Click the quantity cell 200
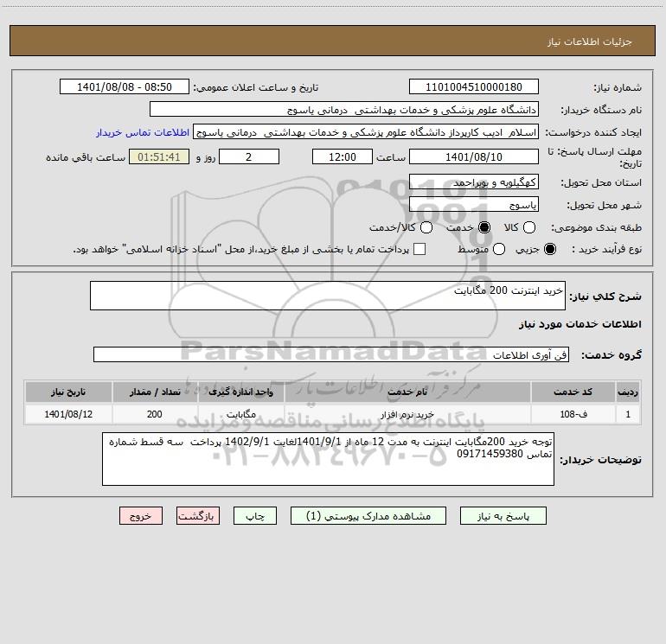666x644 pixels. pos(155,414)
